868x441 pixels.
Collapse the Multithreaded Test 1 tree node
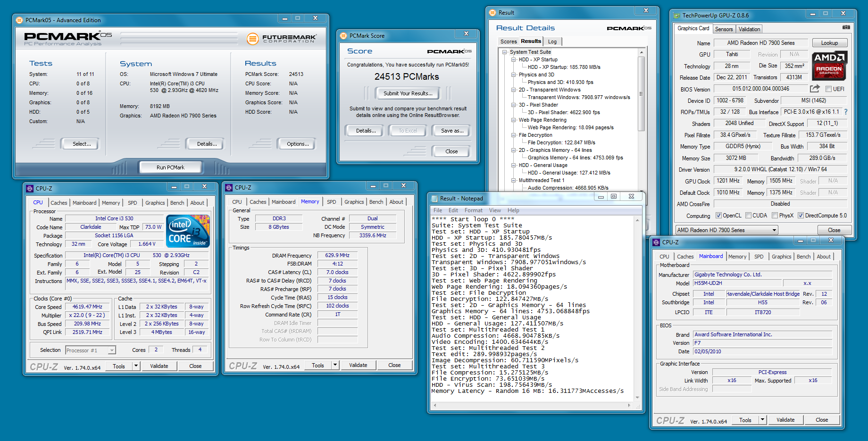tap(514, 180)
